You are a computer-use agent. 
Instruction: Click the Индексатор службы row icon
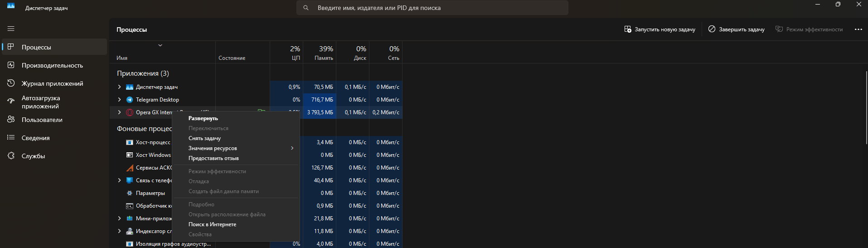[x=130, y=231]
